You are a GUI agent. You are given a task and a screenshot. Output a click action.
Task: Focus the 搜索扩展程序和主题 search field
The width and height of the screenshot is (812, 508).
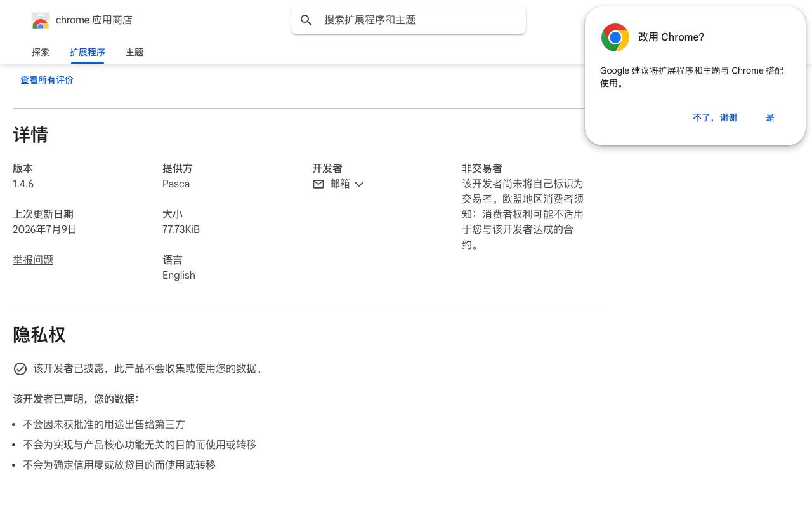[x=409, y=20]
